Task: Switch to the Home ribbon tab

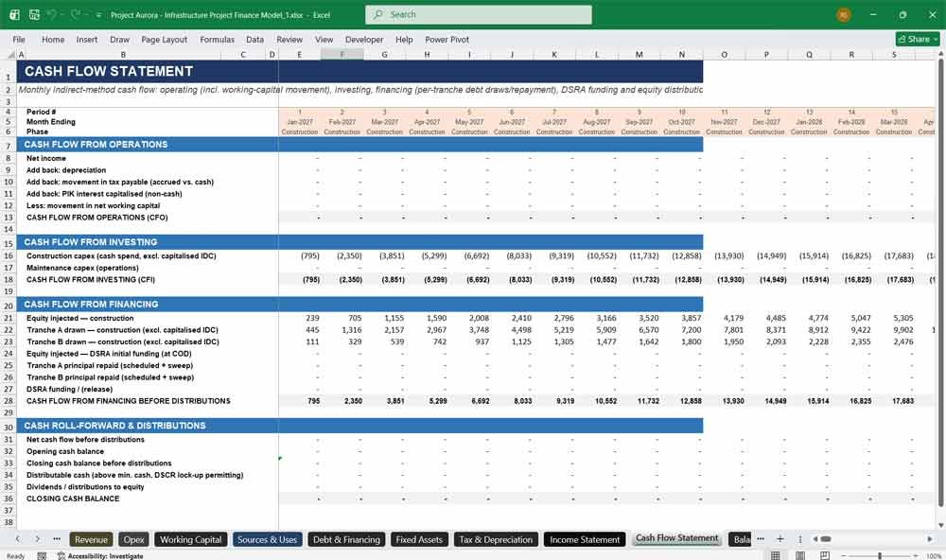Action: pos(53,39)
